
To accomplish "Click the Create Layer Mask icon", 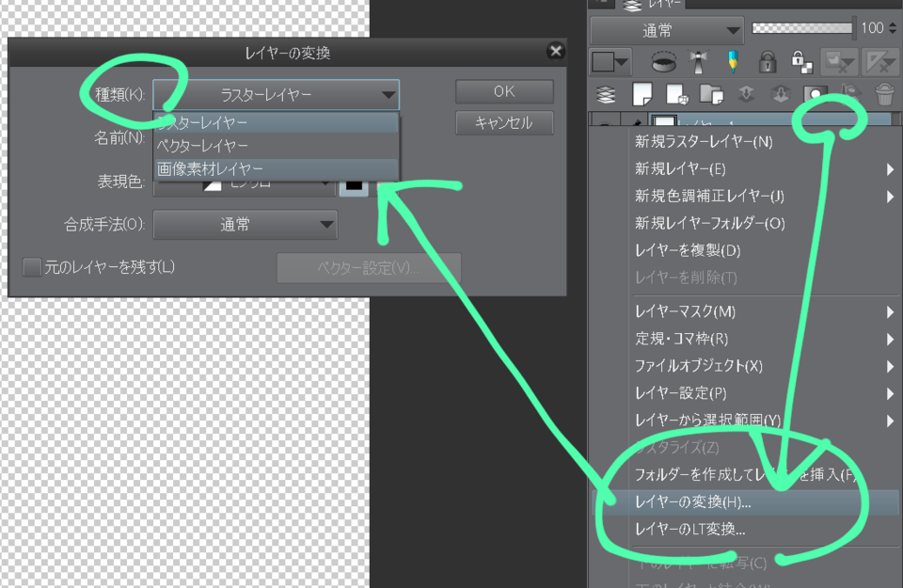I will pyautogui.click(x=815, y=93).
